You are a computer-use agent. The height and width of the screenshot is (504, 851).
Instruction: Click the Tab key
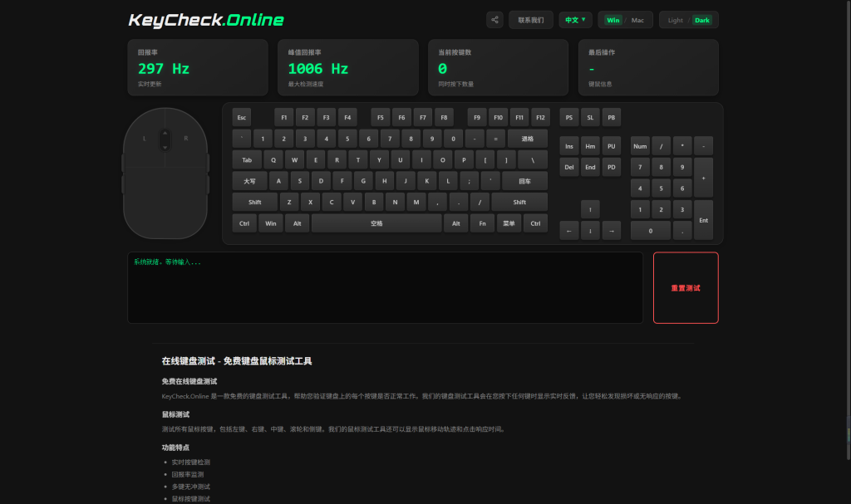click(247, 159)
